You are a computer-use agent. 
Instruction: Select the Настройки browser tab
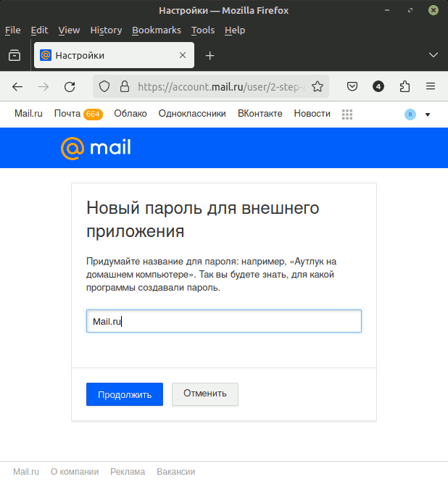tap(114, 55)
